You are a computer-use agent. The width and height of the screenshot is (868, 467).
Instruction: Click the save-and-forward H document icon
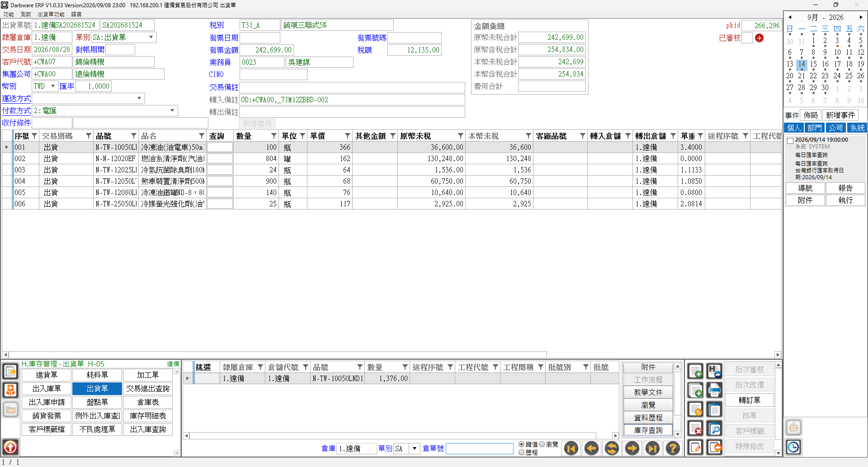(x=714, y=372)
